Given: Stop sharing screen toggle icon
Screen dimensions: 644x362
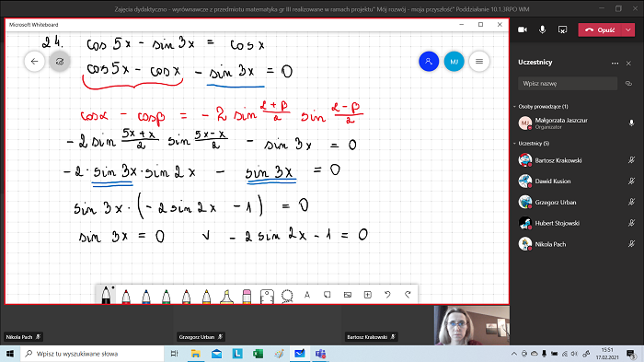Looking at the screenshot, I should tap(562, 29).
